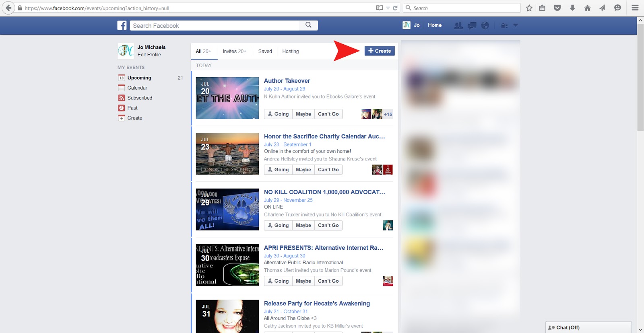Open the chat bubble smiley icon in toolbar
The width and height of the screenshot is (644, 333).
point(617,8)
